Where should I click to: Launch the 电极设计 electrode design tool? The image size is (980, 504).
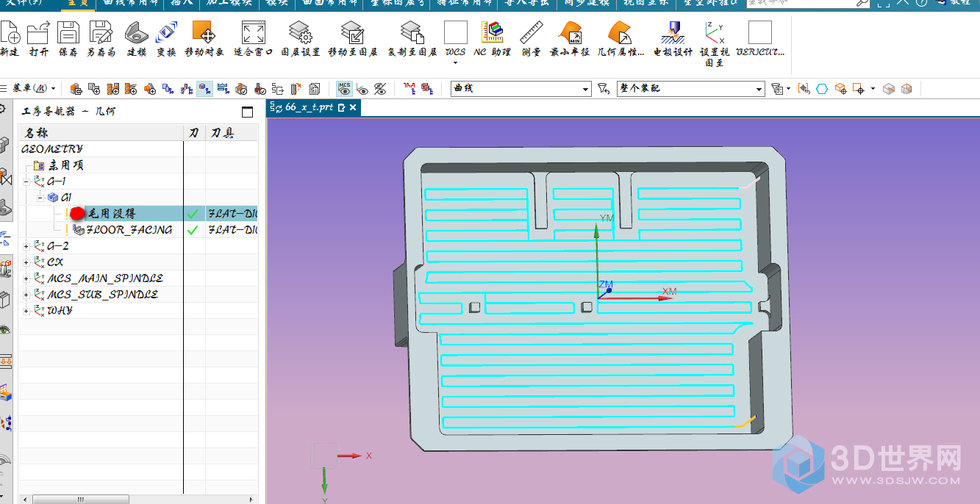[673, 33]
